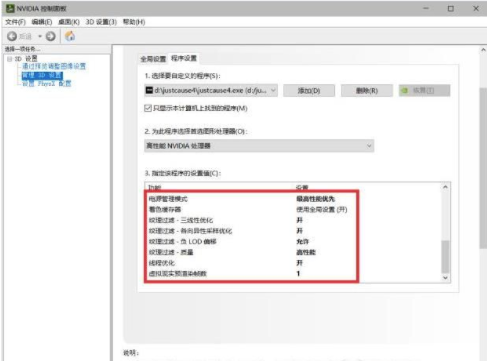Minimize the NVIDIA control panel window
The height and width of the screenshot is (361, 487).
[426, 8]
